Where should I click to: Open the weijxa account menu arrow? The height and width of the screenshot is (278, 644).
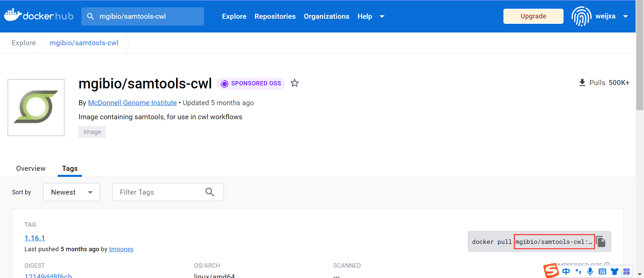point(625,16)
